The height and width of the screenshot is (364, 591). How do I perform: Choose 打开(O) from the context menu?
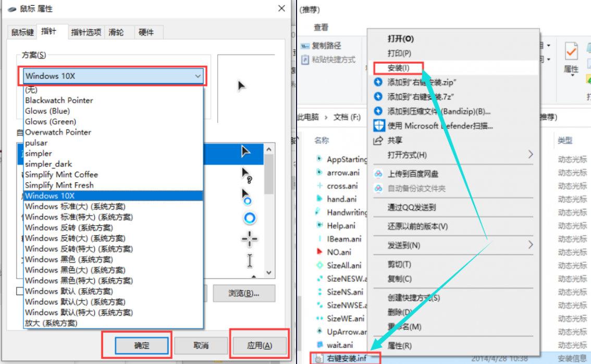click(453, 39)
